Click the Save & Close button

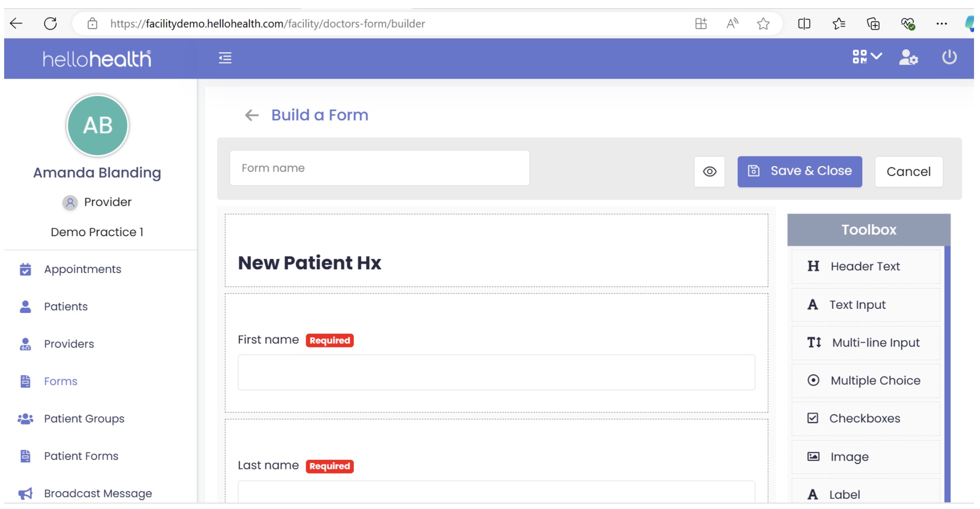coord(799,171)
